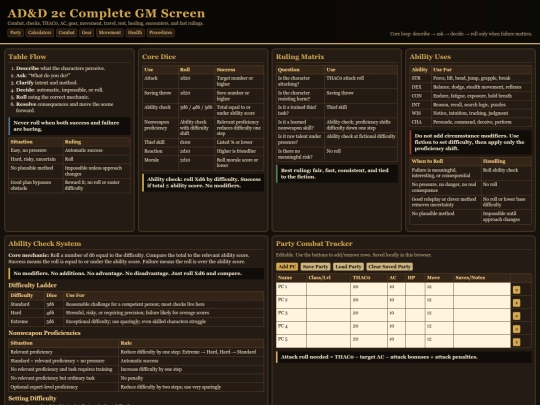
Task: Focus the Saves/Notes field for PC 3
Action: point(482,315)
